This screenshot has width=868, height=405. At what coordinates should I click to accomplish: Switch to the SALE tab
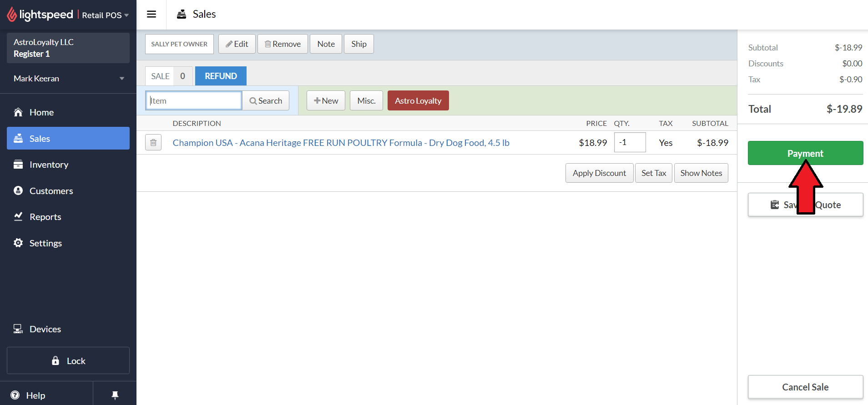[169, 76]
